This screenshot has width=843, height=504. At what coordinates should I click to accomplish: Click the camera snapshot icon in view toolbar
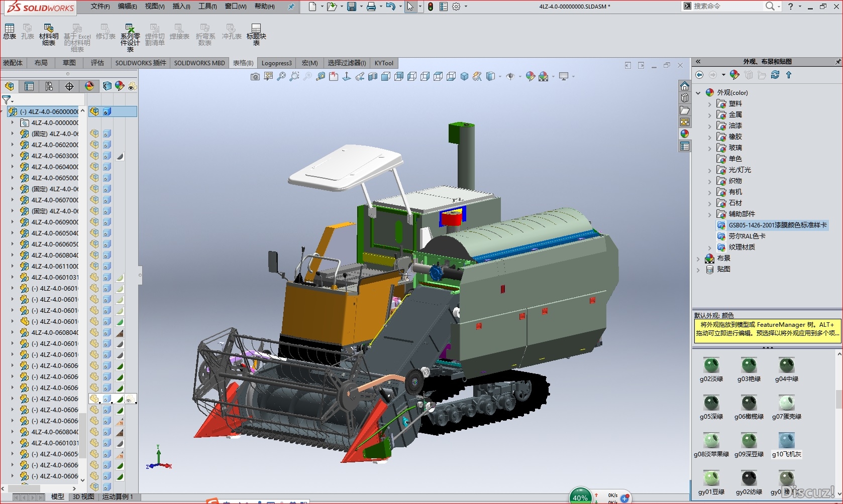[255, 76]
